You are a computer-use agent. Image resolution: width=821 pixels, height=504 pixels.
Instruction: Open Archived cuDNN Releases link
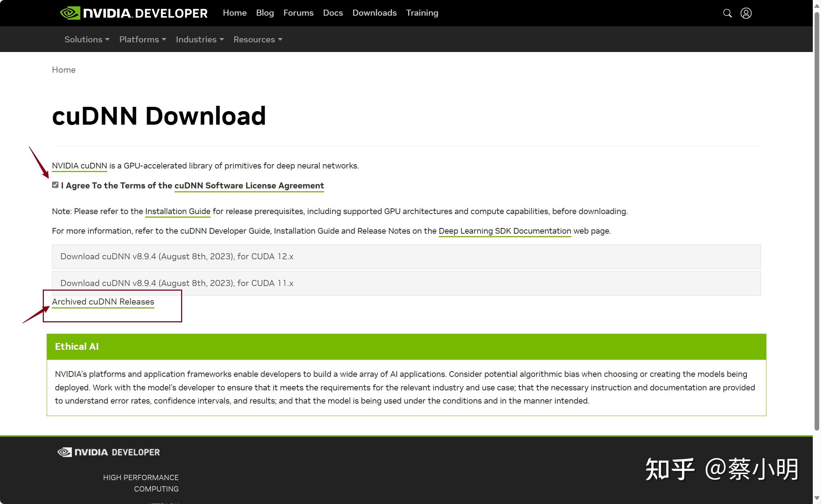coord(103,302)
